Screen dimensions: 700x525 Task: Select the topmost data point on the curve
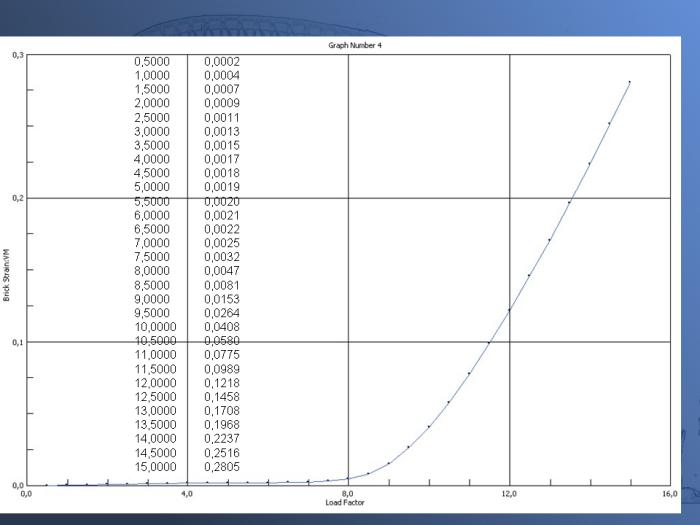coord(629,82)
